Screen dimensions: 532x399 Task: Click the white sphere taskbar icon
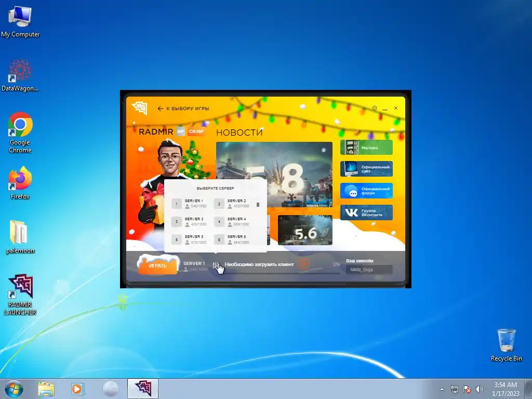pos(111,389)
